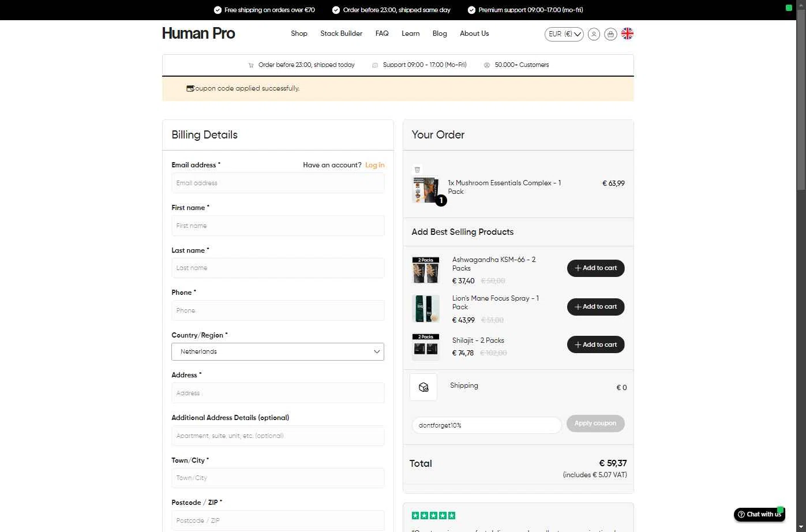Click the Apply coupon button
The image size is (806, 532).
click(595, 424)
